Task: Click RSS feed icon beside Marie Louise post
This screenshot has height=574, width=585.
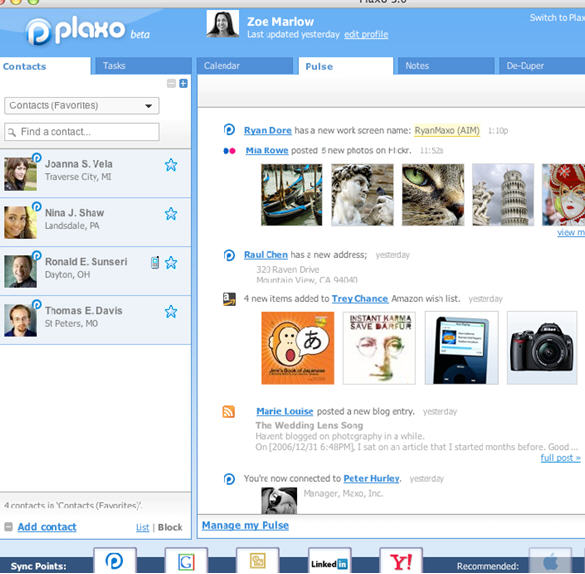Action: pos(229,411)
